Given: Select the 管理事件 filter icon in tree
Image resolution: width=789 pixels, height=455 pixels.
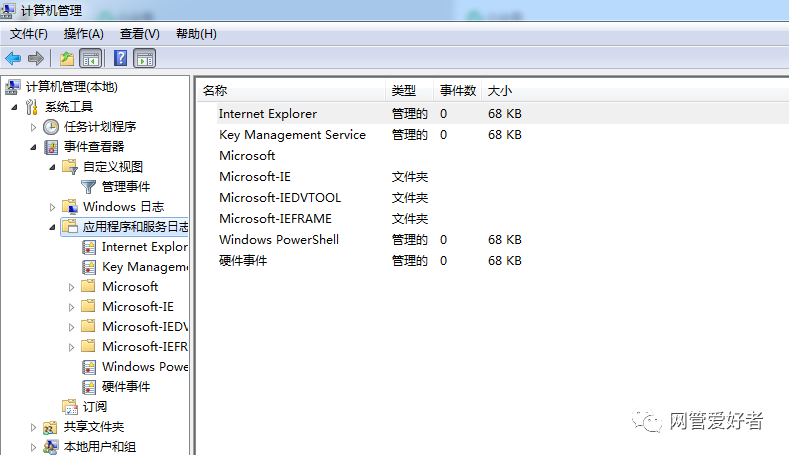Looking at the screenshot, I should 89,187.
